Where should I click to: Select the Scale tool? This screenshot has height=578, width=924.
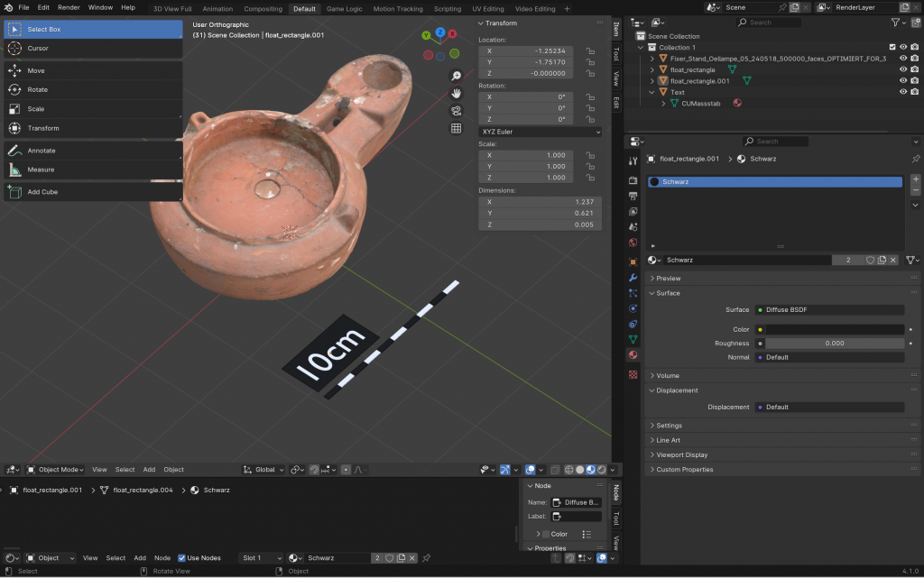[35, 109]
